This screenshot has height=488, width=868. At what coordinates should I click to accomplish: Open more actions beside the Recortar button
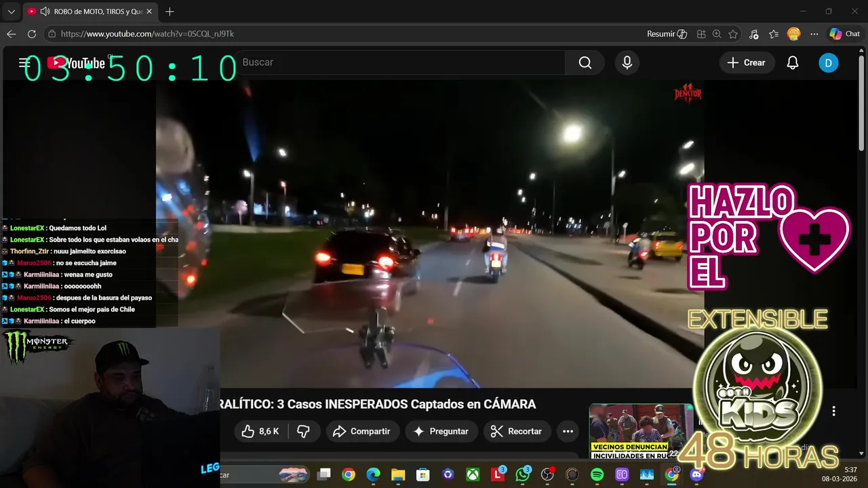coord(568,431)
